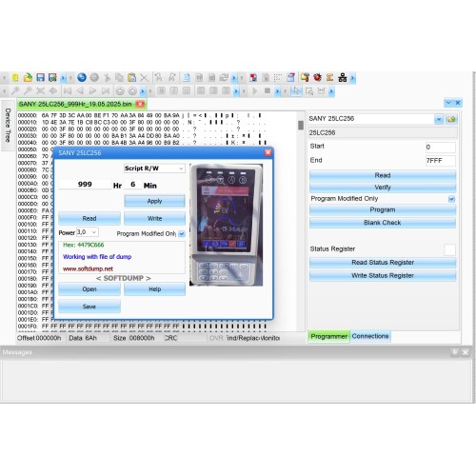Click the Apply button in dialog
476x476 pixels.
(x=154, y=201)
